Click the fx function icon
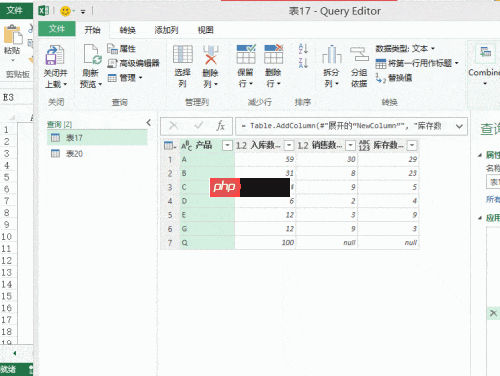 [x=220, y=126]
